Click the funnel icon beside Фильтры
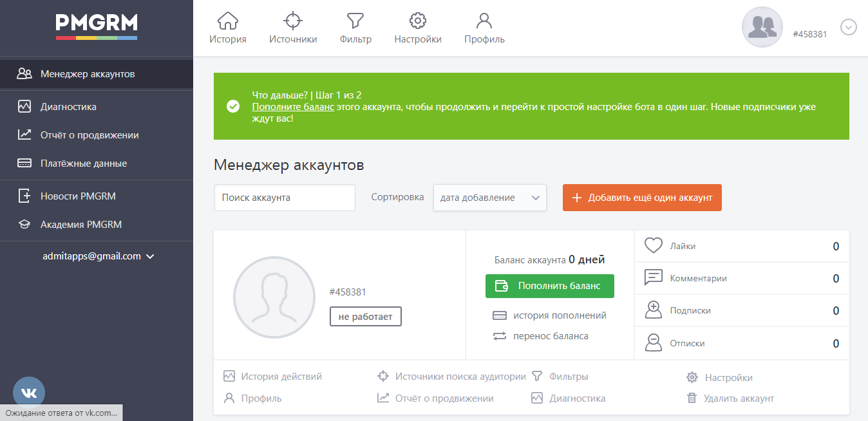 point(537,376)
